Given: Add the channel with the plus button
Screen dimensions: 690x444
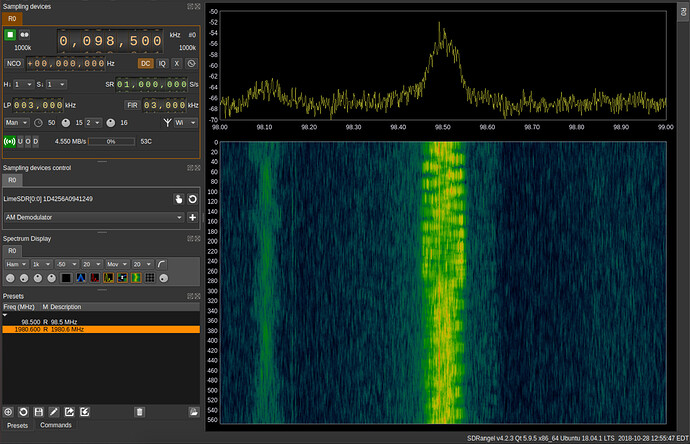Looking at the screenshot, I should pyautogui.click(x=192, y=217).
